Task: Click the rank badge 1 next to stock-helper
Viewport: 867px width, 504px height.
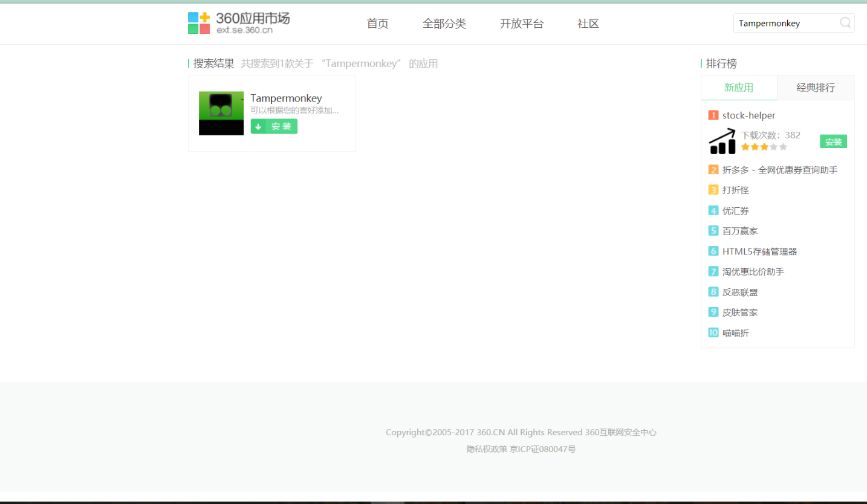Action: (x=712, y=115)
